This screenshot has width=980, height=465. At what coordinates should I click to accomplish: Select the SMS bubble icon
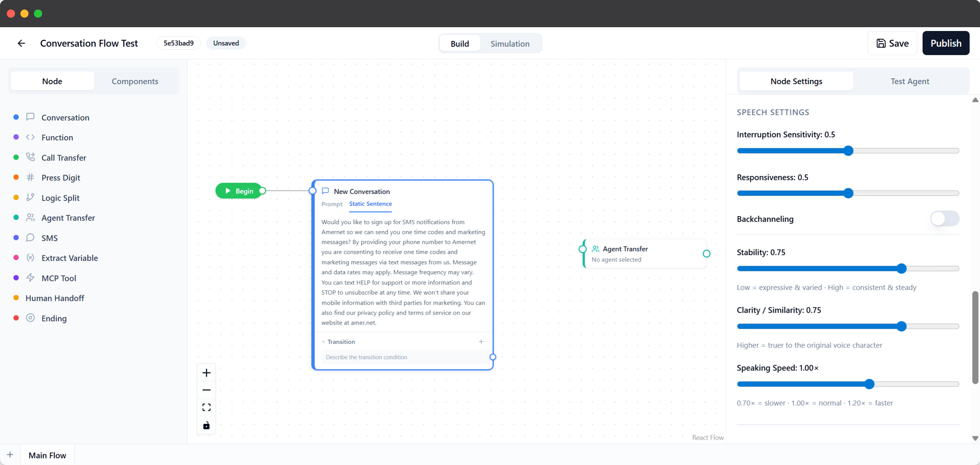point(30,237)
